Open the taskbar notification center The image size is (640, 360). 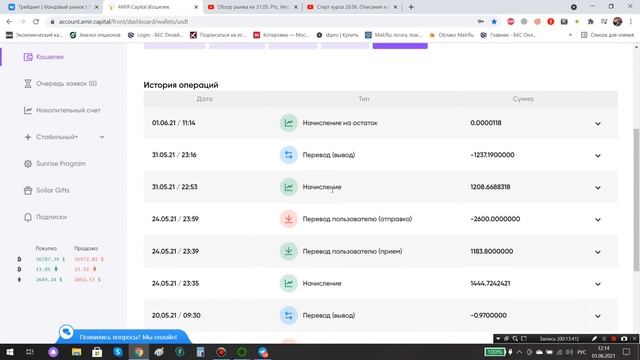(x=627, y=352)
